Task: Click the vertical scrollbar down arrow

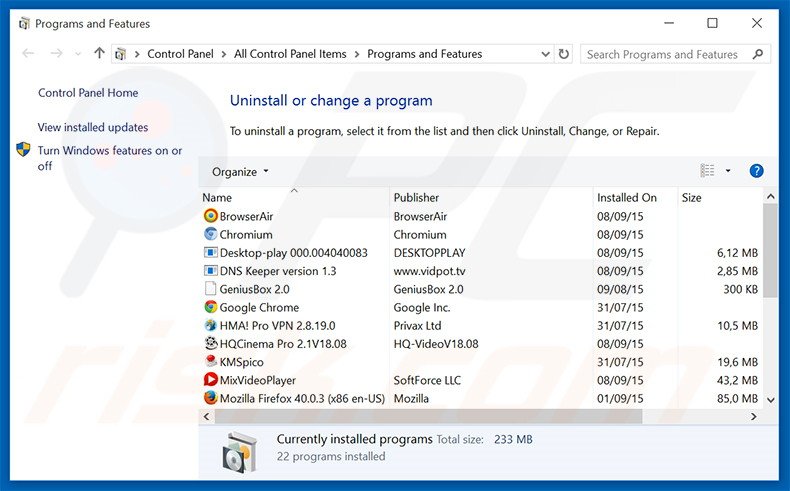Action: (x=770, y=400)
